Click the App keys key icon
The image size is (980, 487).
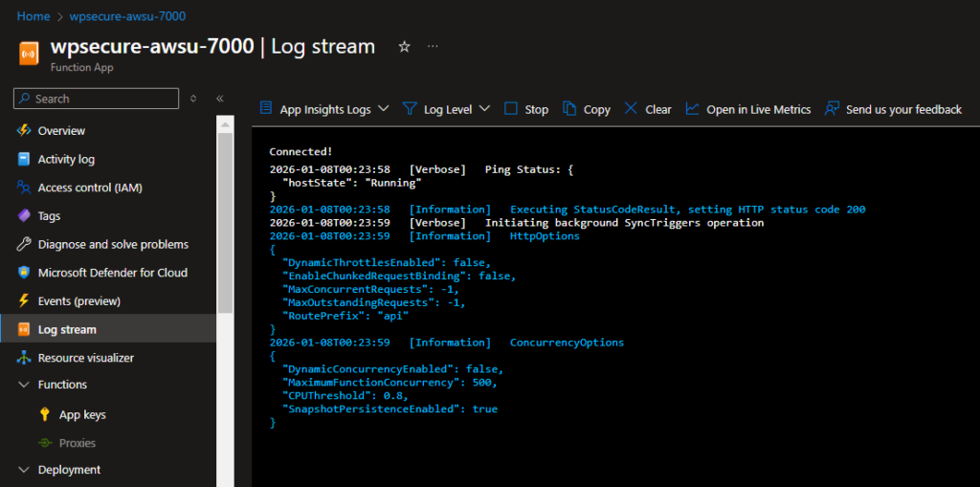pyautogui.click(x=45, y=415)
